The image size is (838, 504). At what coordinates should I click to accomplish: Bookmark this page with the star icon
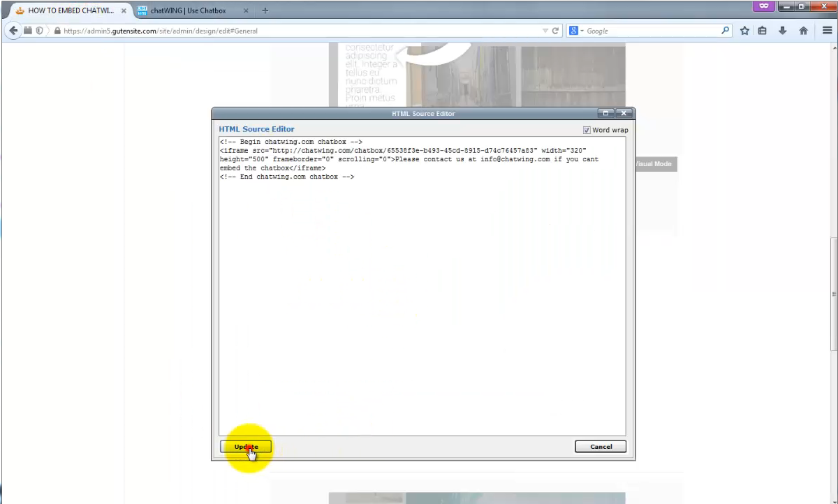coord(744,31)
